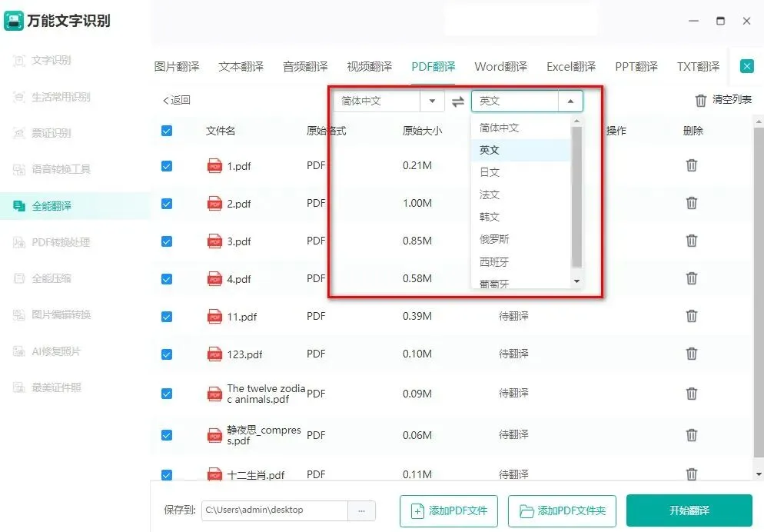Click the 添加PDF文件 button

pos(449,511)
